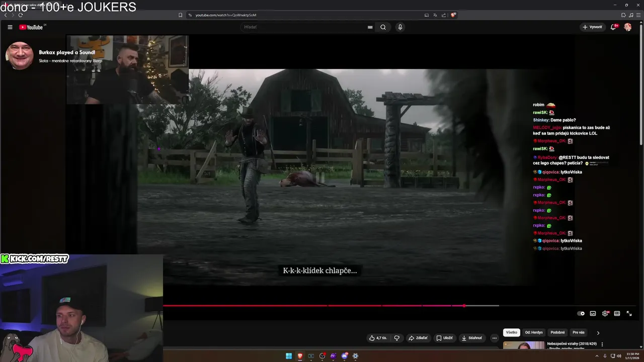Click the Zdieľať share button
The image size is (644, 362).
point(418,338)
